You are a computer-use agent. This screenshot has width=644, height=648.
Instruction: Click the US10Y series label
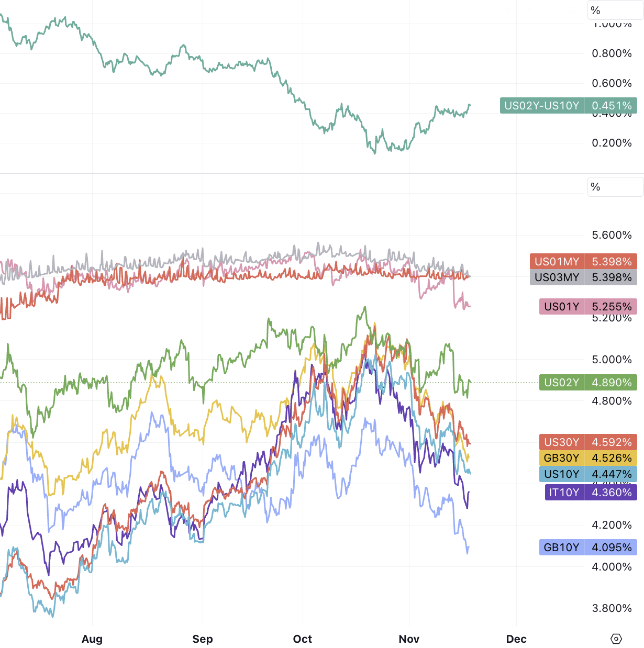[562, 474]
